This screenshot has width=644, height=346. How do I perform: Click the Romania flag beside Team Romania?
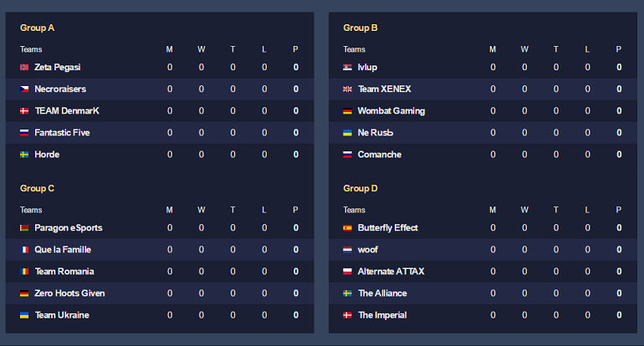pyautogui.click(x=24, y=272)
